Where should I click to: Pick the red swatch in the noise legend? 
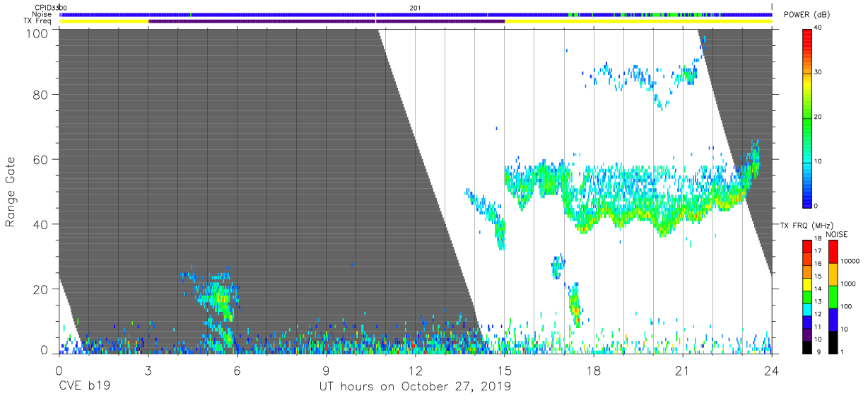click(833, 251)
